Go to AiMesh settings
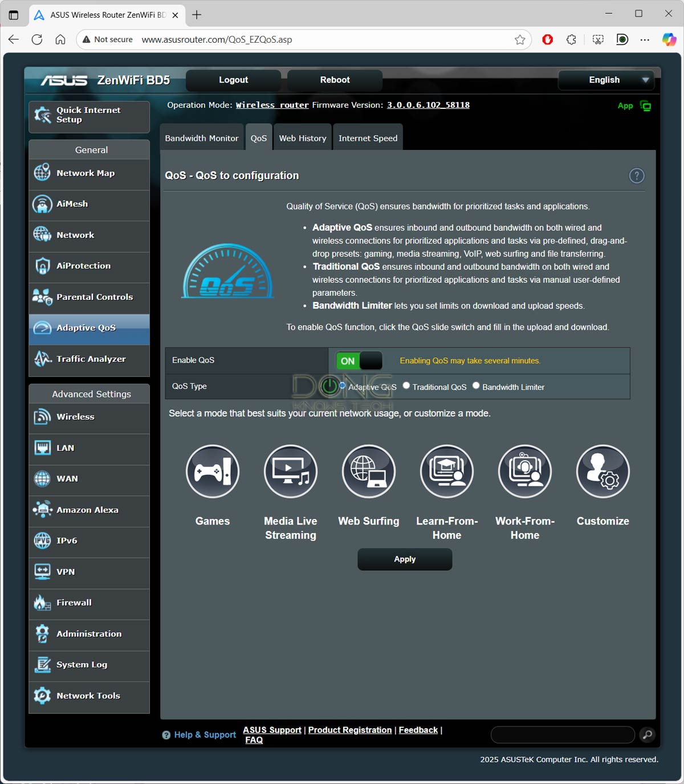 tap(89, 204)
